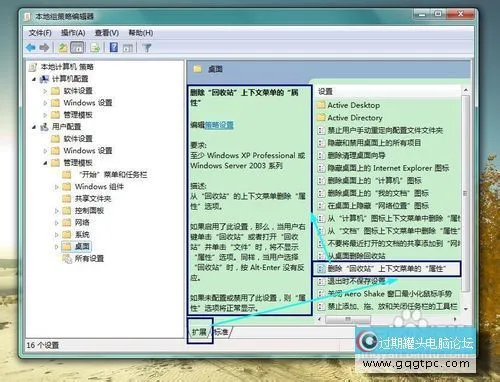Click the title bar app icon

[x=28, y=17]
